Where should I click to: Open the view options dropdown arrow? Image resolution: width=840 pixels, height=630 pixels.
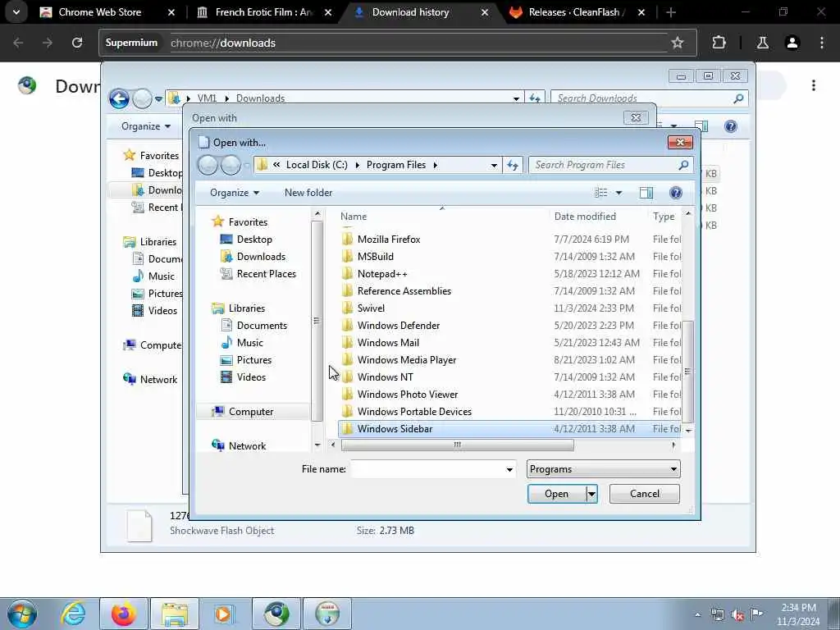tap(619, 193)
